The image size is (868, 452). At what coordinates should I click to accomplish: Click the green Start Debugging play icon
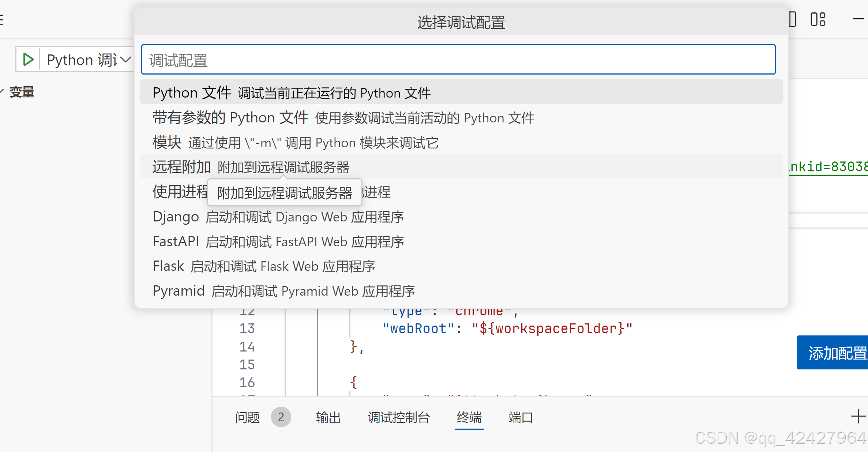(28, 59)
